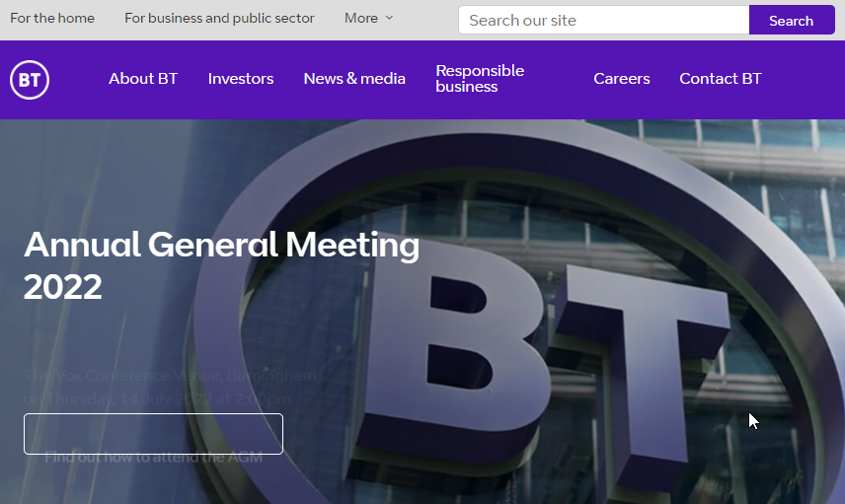This screenshot has width=845, height=504.
Task: Select the Investors navigation item
Action: coord(241,79)
